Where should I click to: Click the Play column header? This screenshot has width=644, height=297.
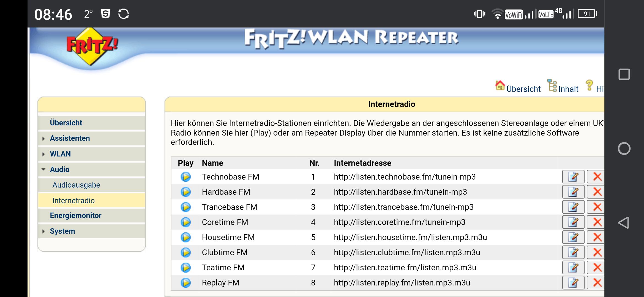[x=185, y=163]
